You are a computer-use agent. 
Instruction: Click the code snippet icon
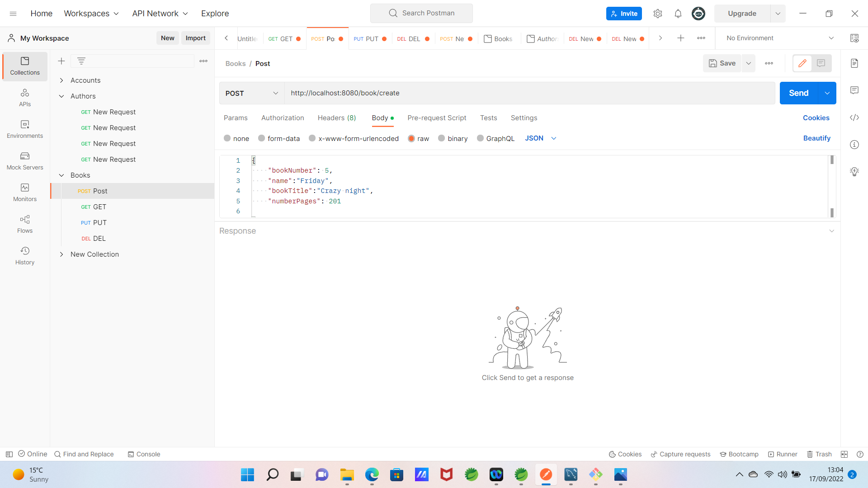coord(854,117)
